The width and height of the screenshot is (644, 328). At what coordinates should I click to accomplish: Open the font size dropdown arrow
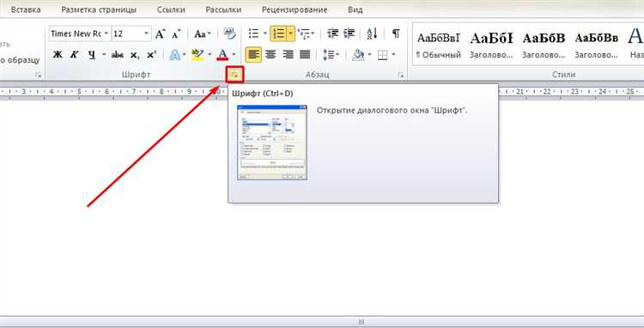[147, 33]
